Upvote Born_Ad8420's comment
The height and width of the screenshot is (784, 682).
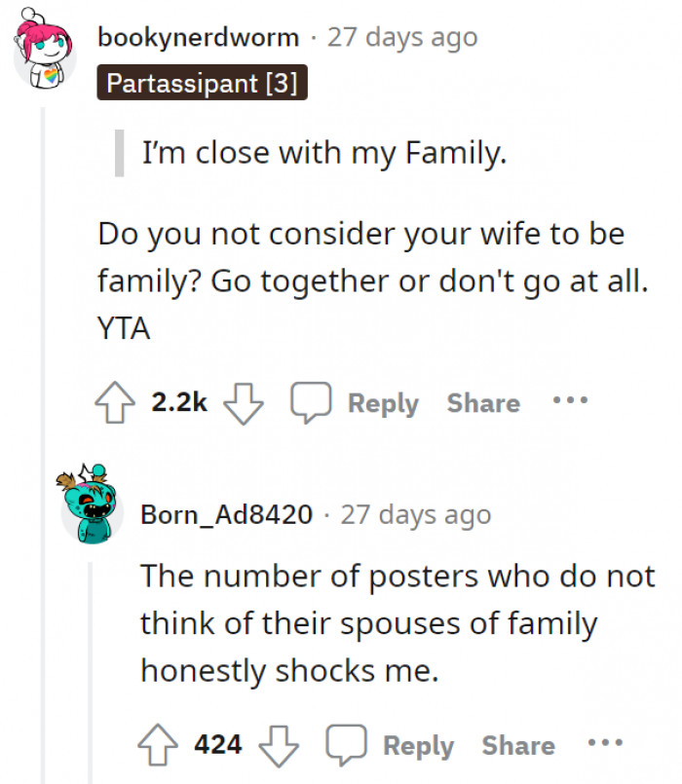(x=161, y=745)
